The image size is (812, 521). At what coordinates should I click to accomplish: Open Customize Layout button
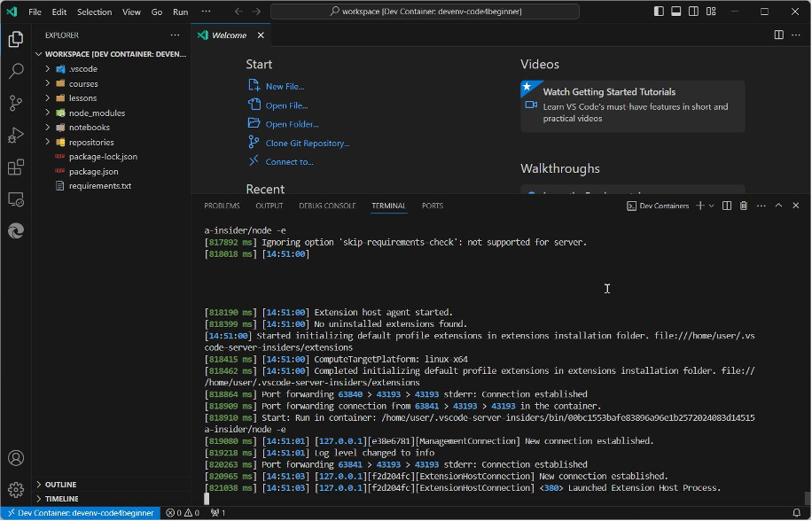pos(711,12)
